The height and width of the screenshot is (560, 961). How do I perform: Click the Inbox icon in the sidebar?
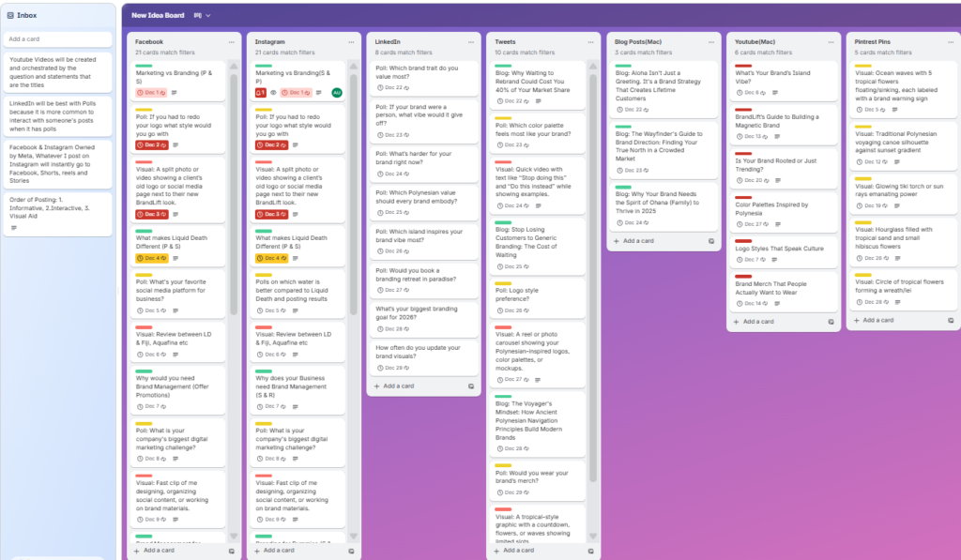pos(10,15)
